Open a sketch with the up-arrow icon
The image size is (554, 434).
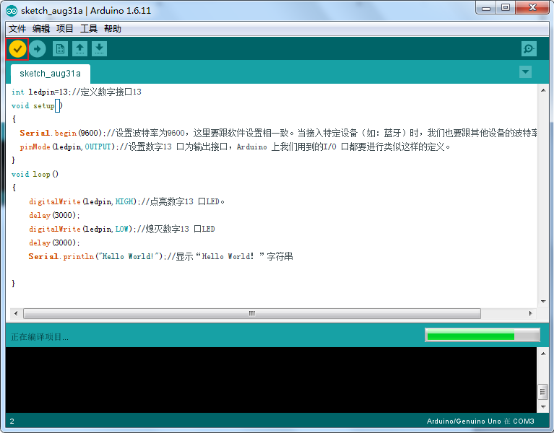tap(80, 49)
